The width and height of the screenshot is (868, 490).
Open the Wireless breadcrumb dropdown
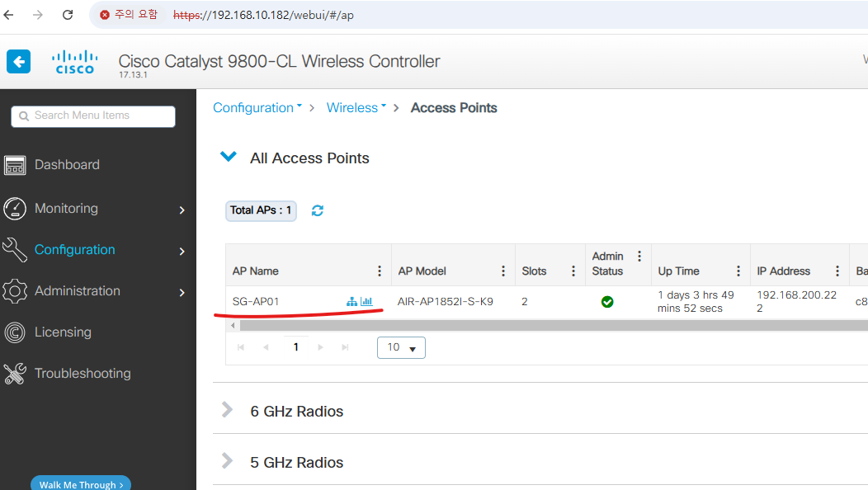coord(356,108)
